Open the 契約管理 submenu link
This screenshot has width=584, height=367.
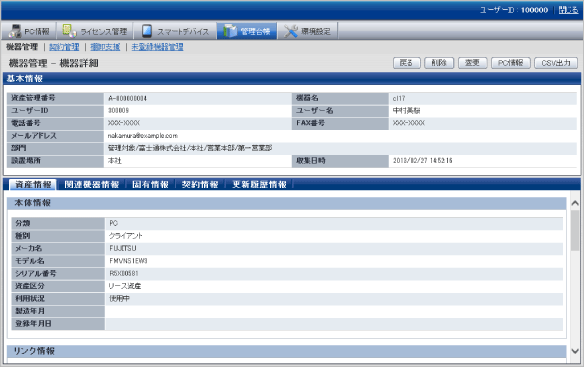pos(64,47)
